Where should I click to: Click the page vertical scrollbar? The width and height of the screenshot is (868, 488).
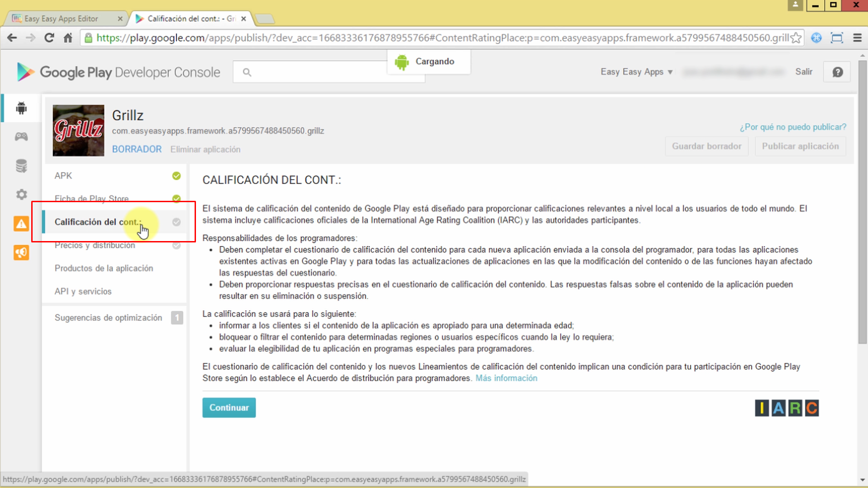(862, 201)
